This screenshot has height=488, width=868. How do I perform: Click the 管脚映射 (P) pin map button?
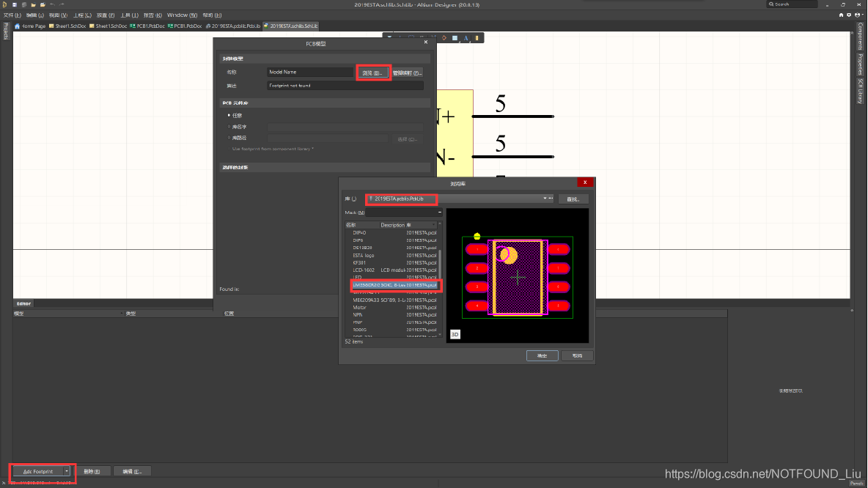[x=407, y=73]
